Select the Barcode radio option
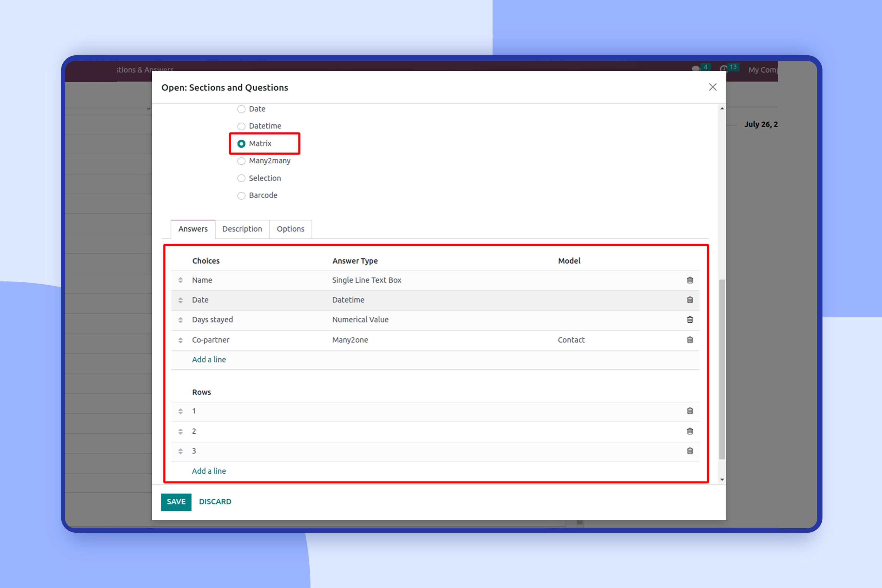The height and width of the screenshot is (588, 882). pos(241,196)
